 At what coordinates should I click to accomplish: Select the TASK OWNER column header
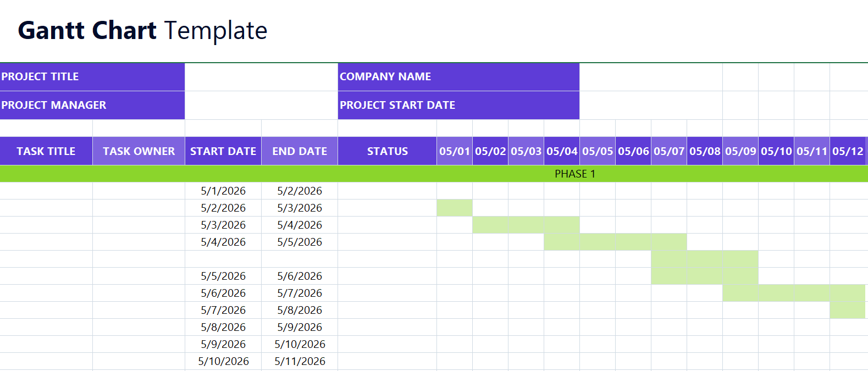139,151
